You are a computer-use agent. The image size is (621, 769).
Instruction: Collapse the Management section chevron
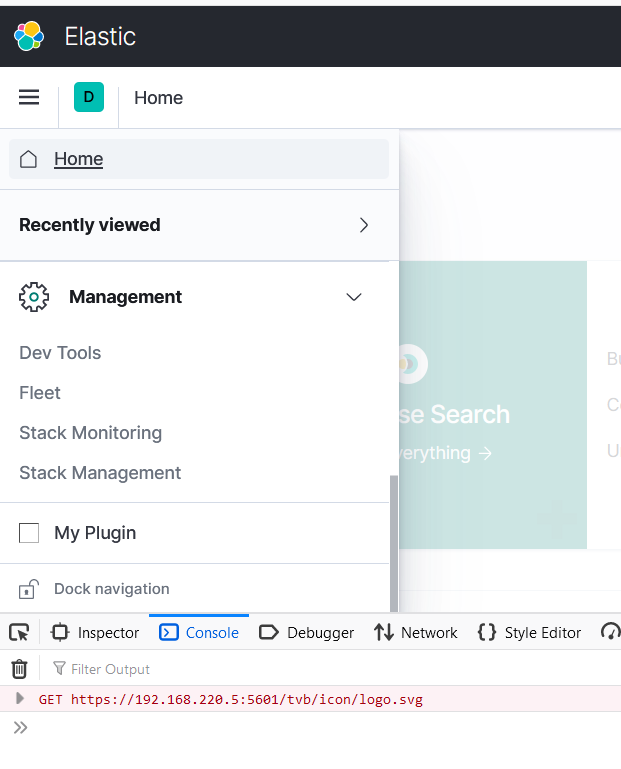pos(354,297)
